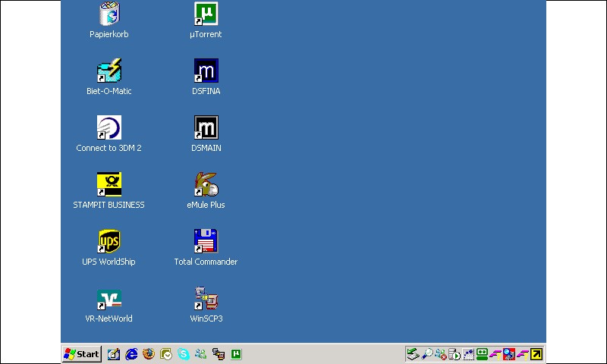The width and height of the screenshot is (607, 364).
Task: Launch µTorrent from the quick launch bar
Action: [236, 354]
